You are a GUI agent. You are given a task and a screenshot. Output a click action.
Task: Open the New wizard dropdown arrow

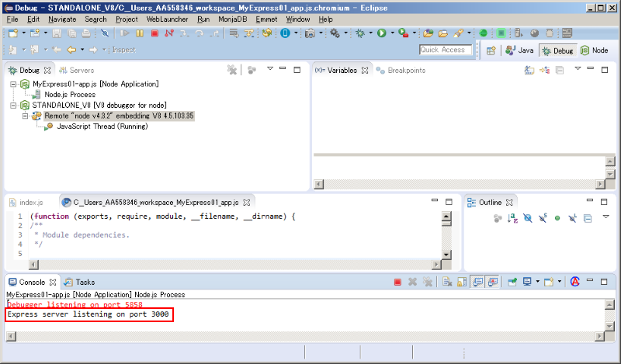point(24,33)
